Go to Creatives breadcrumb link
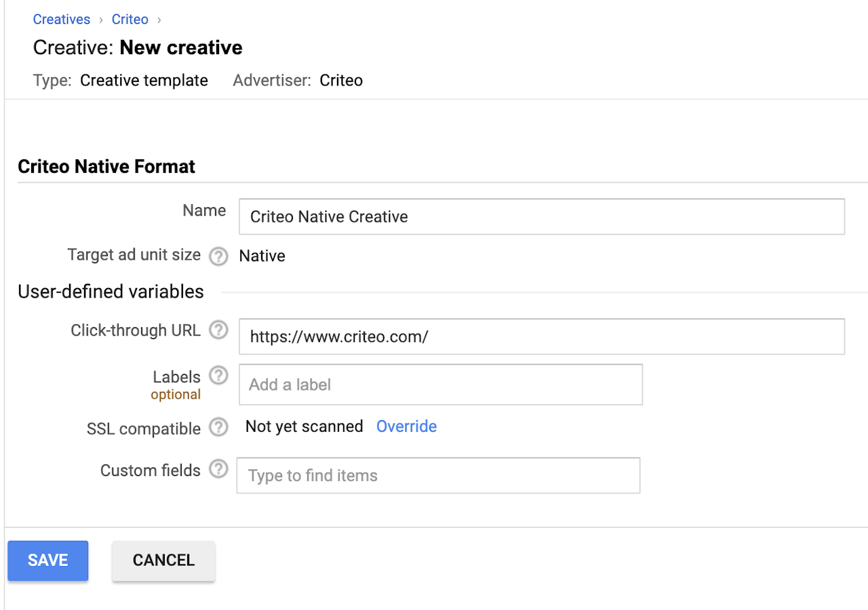868x610 pixels. (x=62, y=19)
